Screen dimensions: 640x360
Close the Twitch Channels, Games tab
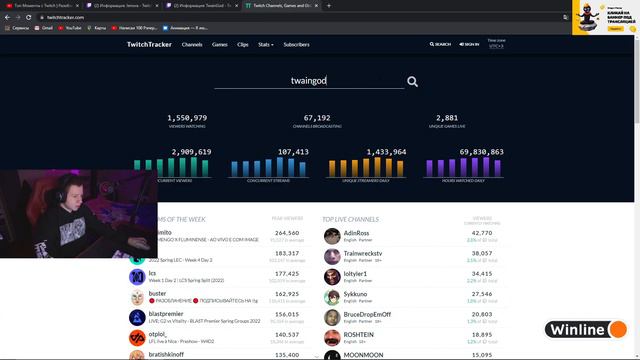pyautogui.click(x=316, y=6)
